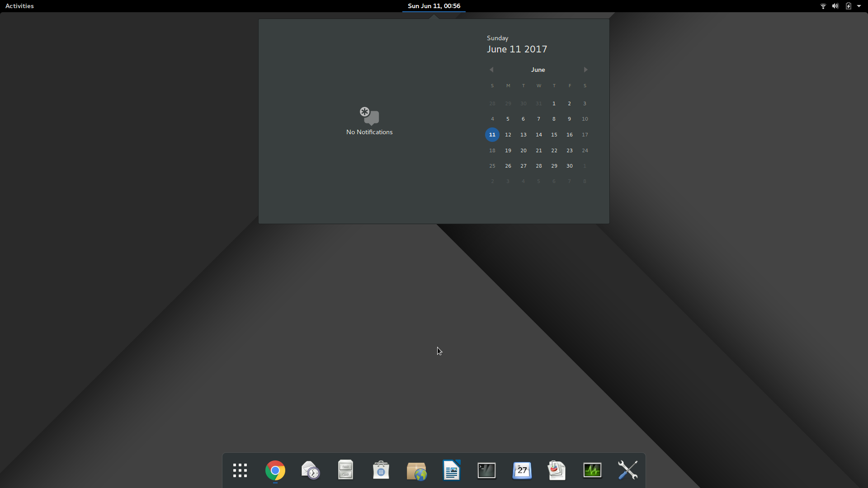Viewport: 868px width, 488px height.
Task: Click Activities in the top bar
Action: (19, 6)
